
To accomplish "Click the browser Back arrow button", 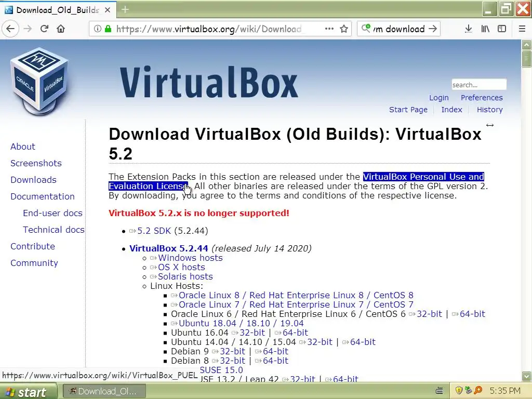I will (10, 29).
